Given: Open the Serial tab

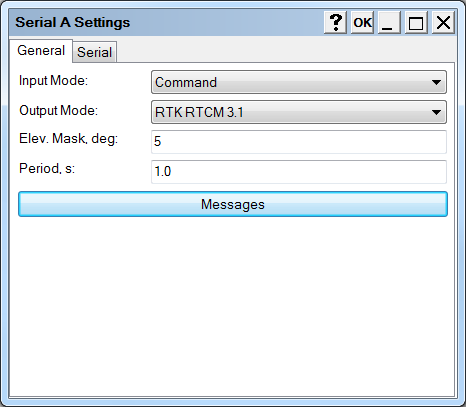Looking at the screenshot, I should coord(95,52).
